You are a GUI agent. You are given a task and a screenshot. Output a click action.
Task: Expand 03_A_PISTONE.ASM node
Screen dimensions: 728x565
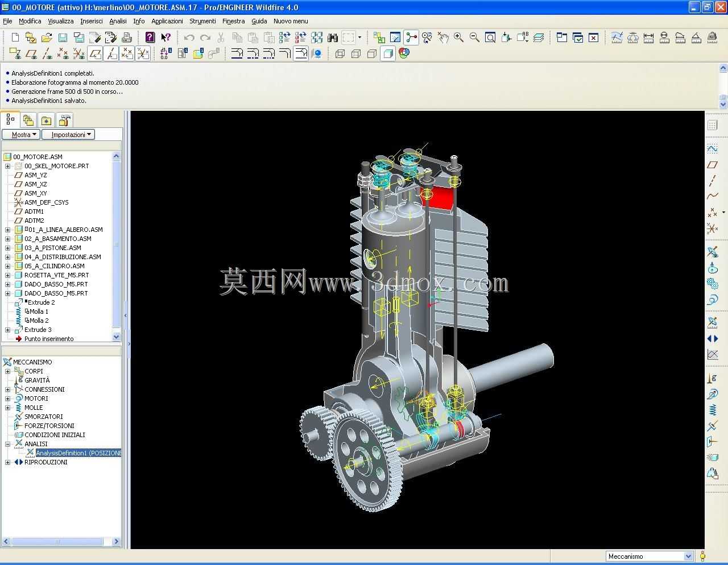(x=7, y=248)
